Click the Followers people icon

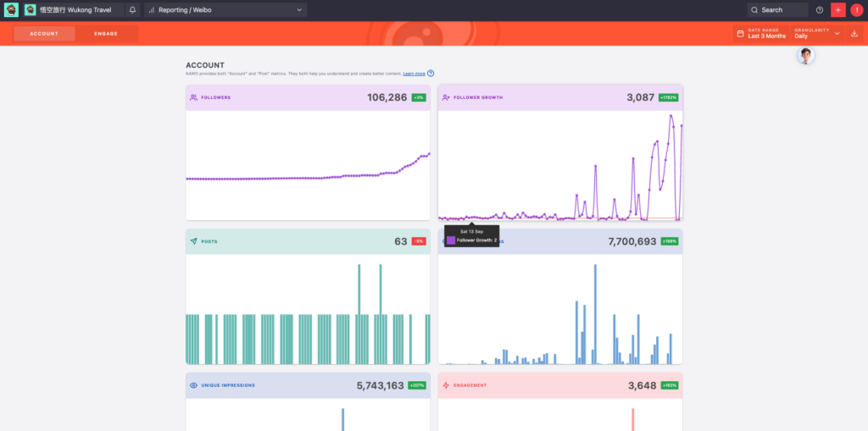click(x=193, y=97)
